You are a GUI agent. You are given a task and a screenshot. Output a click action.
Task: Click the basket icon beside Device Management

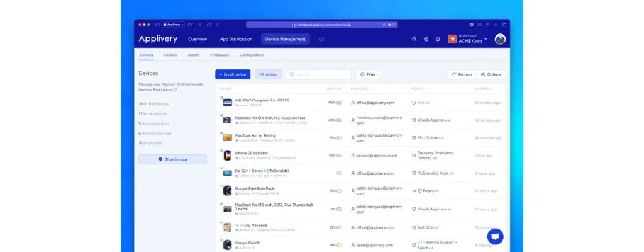click(321, 39)
